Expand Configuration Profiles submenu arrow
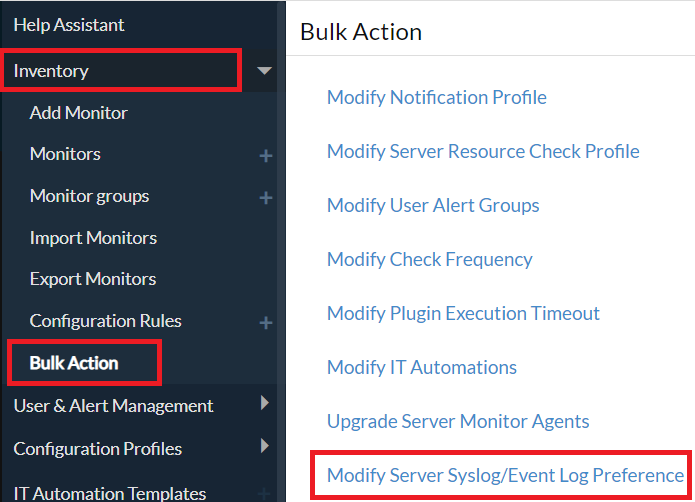The width and height of the screenshot is (695, 502). click(x=264, y=446)
